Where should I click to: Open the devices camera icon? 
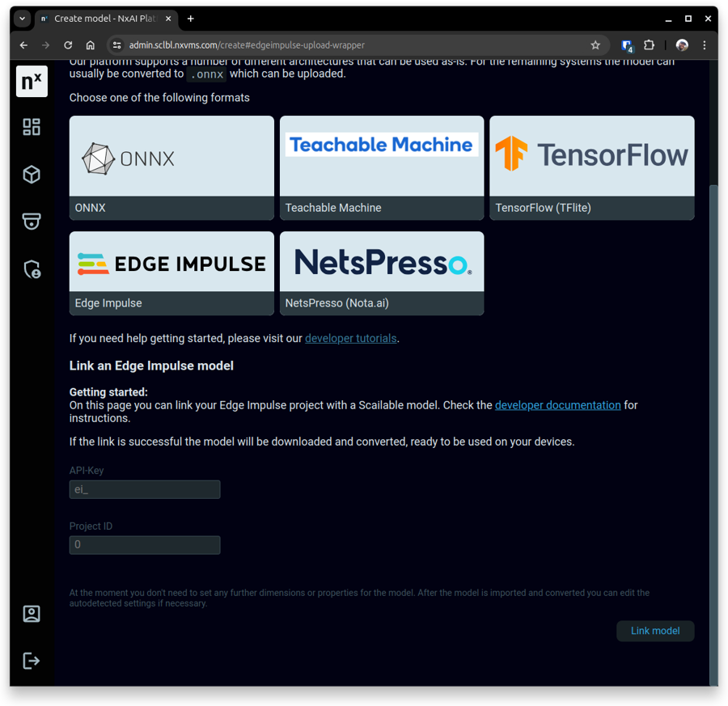pos(32,222)
